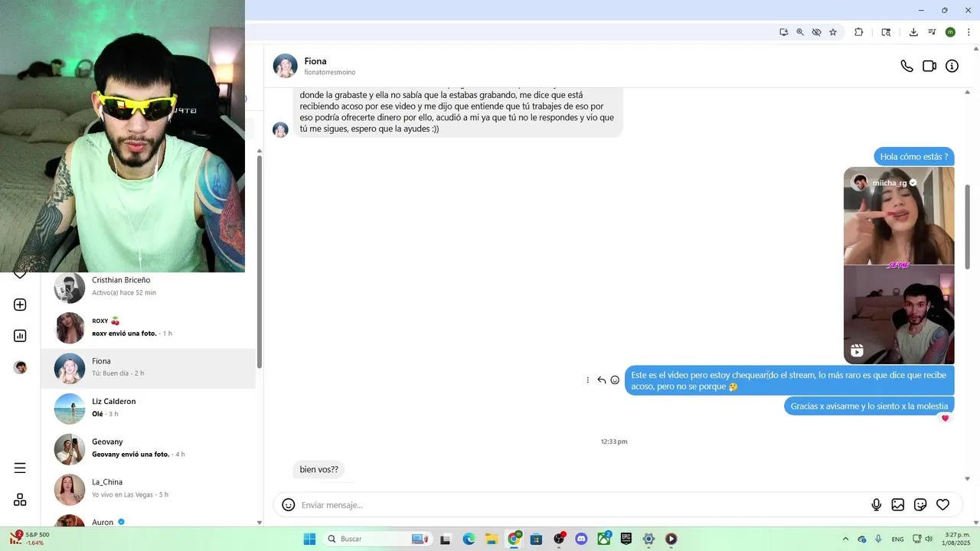Open the media controls icon in the toolbar

click(932, 32)
